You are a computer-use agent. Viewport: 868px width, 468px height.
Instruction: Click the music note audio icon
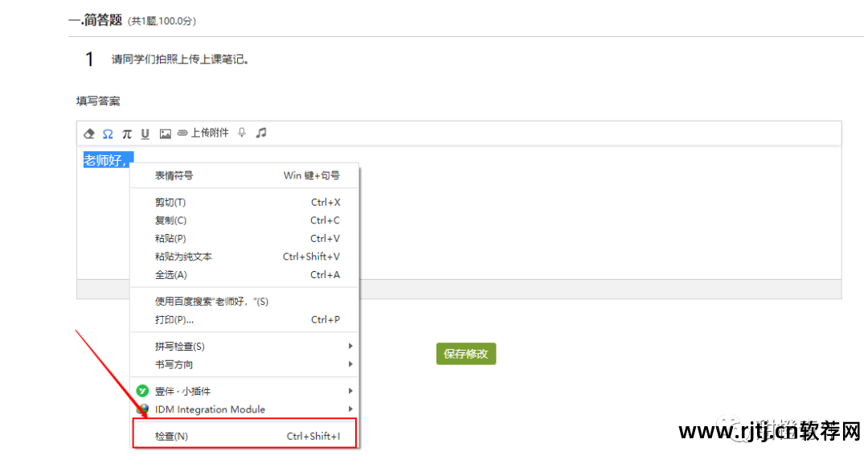tap(260, 133)
